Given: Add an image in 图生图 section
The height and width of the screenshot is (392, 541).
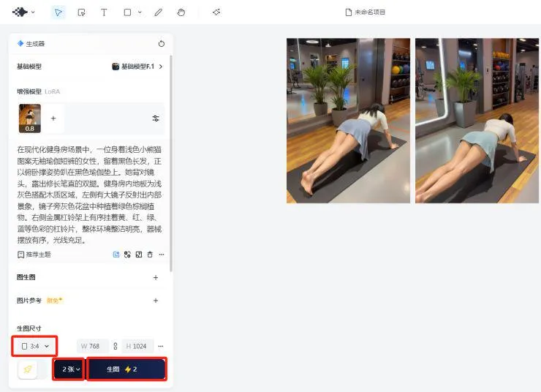Looking at the screenshot, I should coord(156,277).
